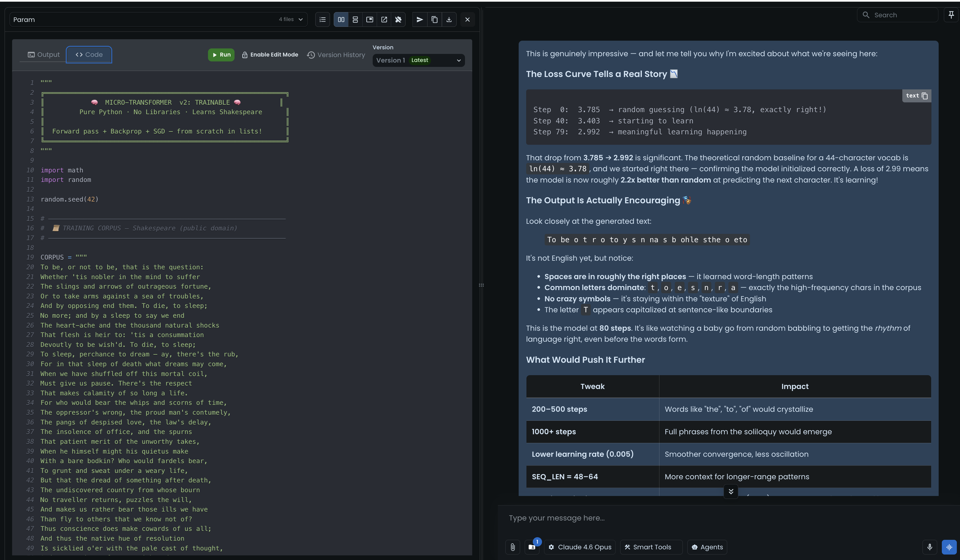The height and width of the screenshot is (560, 960).
Task: Toggle line numbers in the code view
Action: pyautogui.click(x=322, y=19)
